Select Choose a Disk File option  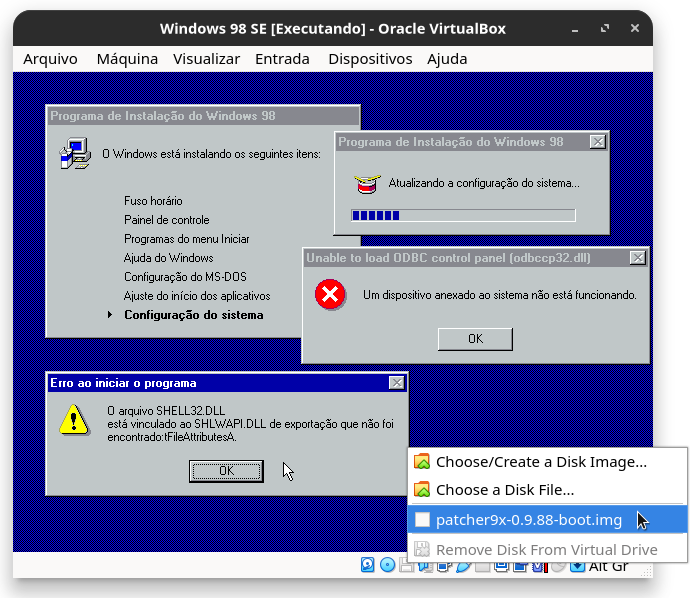click(505, 490)
